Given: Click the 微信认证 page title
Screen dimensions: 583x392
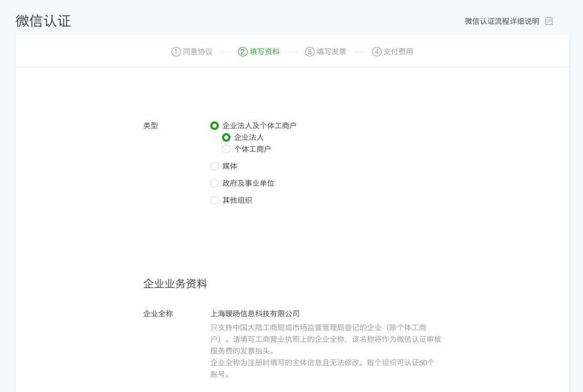Looking at the screenshot, I should 43,21.
